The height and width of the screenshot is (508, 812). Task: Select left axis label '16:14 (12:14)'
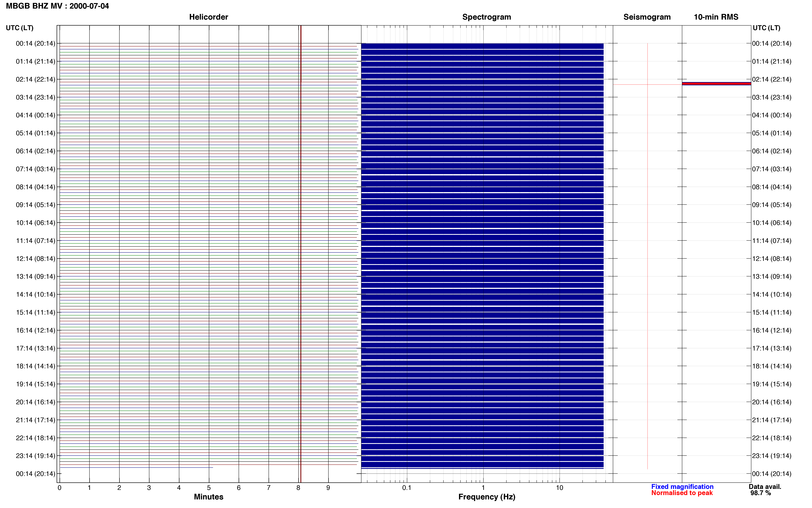pyautogui.click(x=36, y=330)
